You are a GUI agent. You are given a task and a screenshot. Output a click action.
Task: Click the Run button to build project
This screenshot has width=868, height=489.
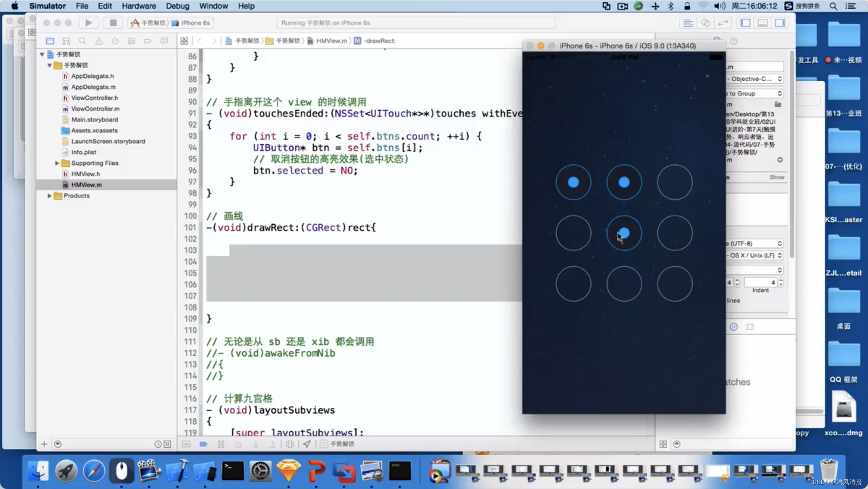click(88, 23)
